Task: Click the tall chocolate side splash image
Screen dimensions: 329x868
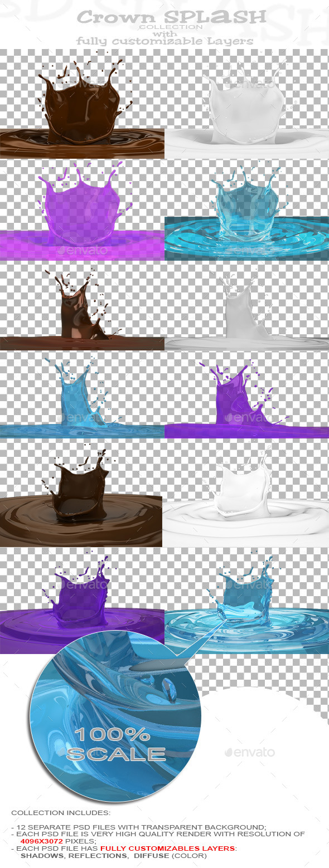Action: [x=82, y=307]
